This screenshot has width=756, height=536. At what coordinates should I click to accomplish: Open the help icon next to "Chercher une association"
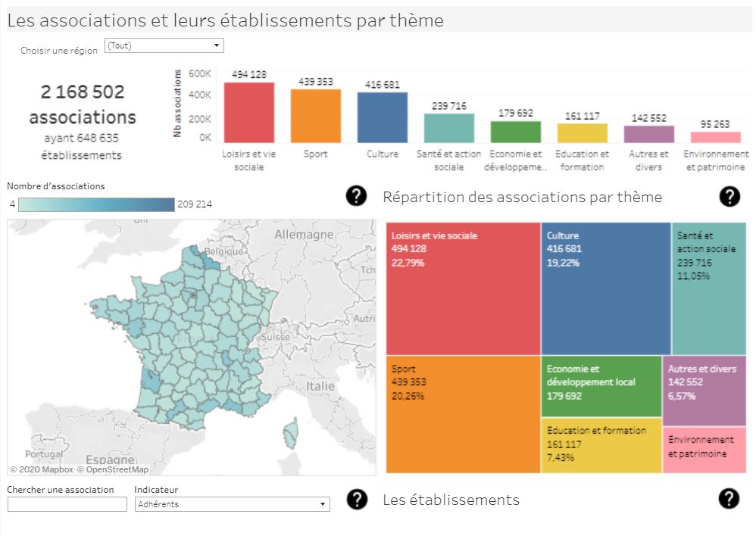click(356, 499)
